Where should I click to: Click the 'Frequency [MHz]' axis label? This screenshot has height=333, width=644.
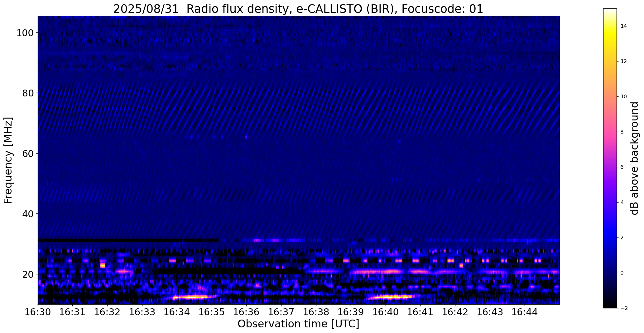pyautogui.click(x=8, y=160)
